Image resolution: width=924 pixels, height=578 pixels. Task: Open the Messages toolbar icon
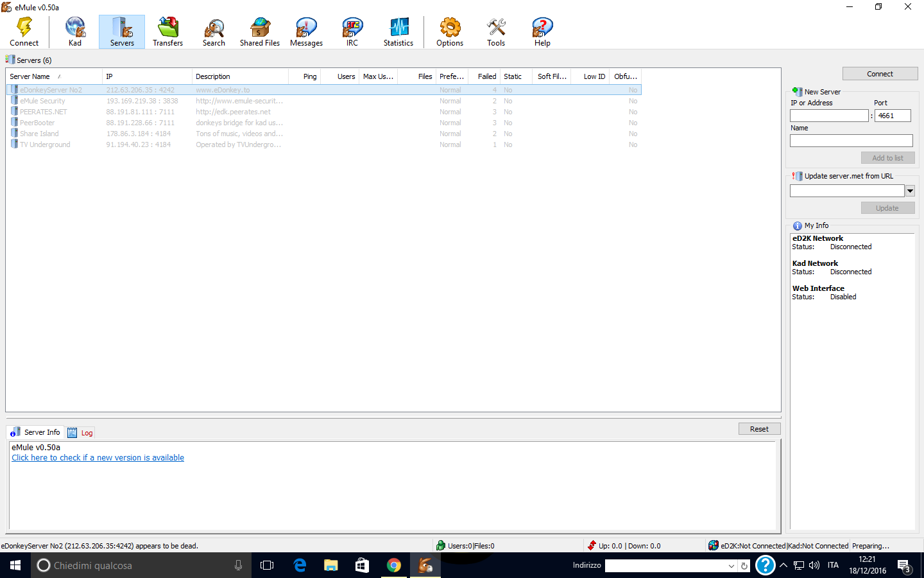point(306,28)
